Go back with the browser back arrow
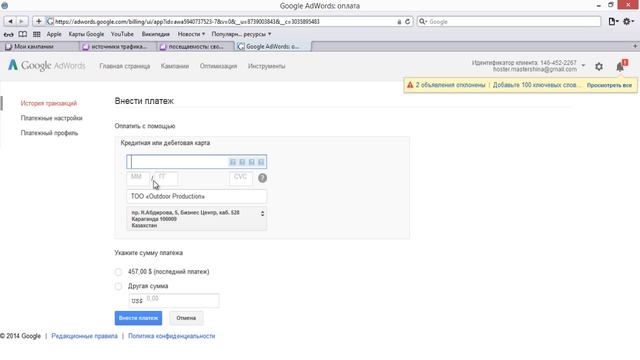Viewport: 640px width, 360px height. pyautogui.click(x=11, y=22)
